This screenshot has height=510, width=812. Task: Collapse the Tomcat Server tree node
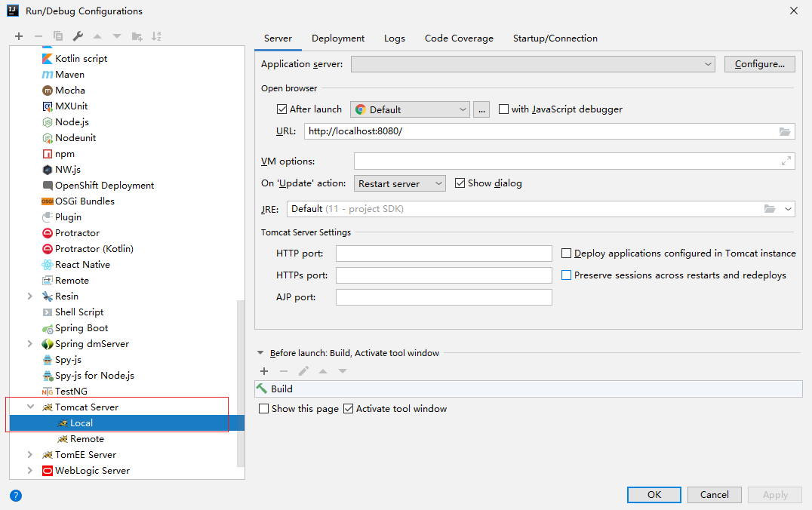click(30, 407)
